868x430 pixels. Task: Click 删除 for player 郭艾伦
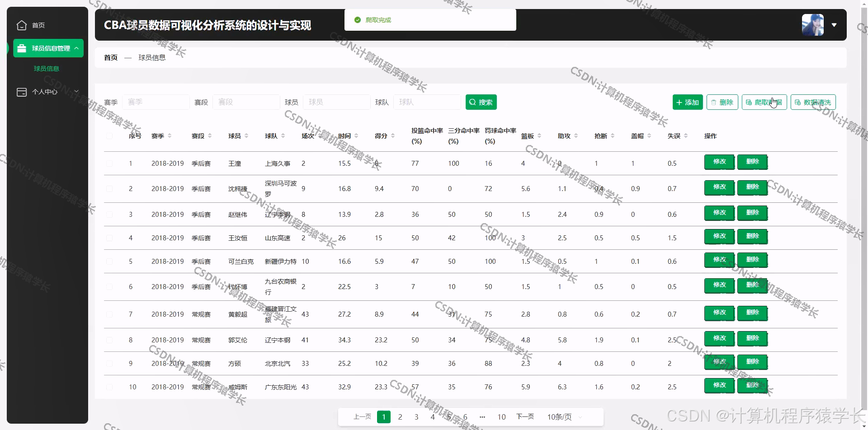pyautogui.click(x=752, y=338)
